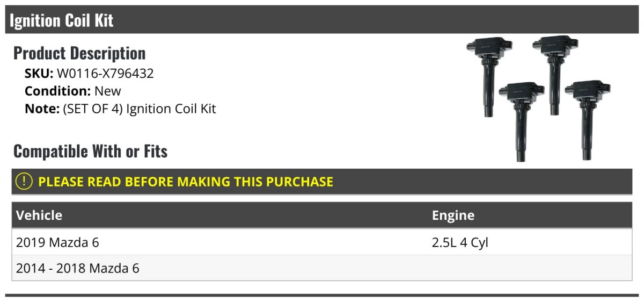Image resolution: width=644 pixels, height=302 pixels.
Task: Select the 2019 Mazda 6 row
Action: pos(322,242)
